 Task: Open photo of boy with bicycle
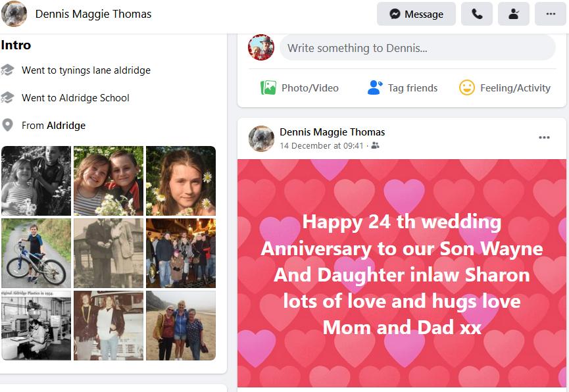coord(36,253)
